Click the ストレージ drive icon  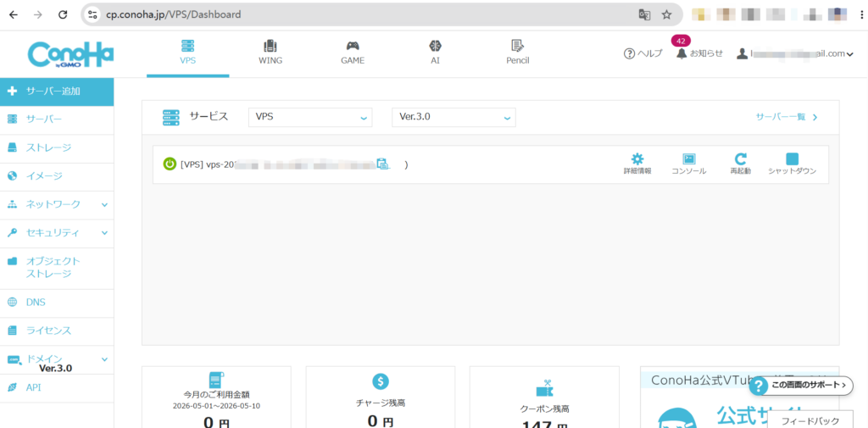[12, 147]
